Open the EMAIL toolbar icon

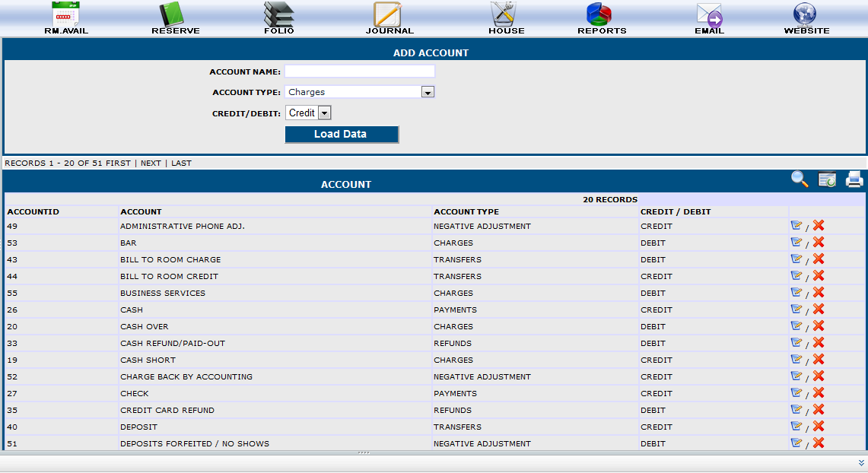tap(709, 17)
